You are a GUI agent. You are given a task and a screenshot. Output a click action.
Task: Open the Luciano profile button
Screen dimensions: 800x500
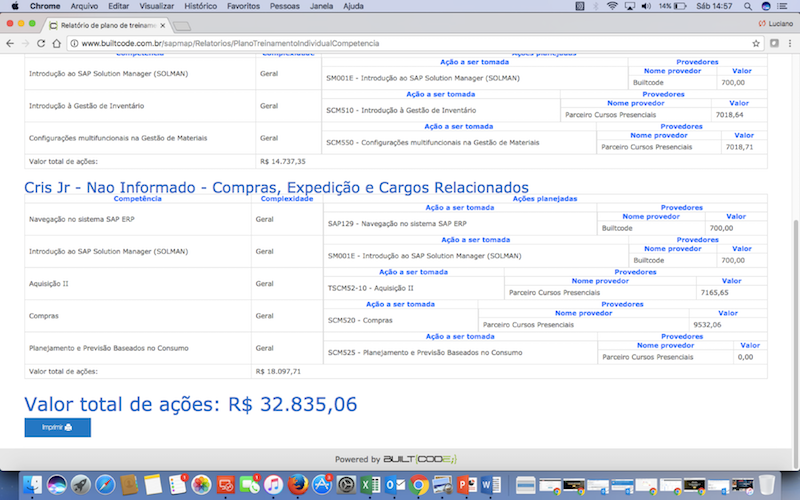pyautogui.click(x=776, y=23)
